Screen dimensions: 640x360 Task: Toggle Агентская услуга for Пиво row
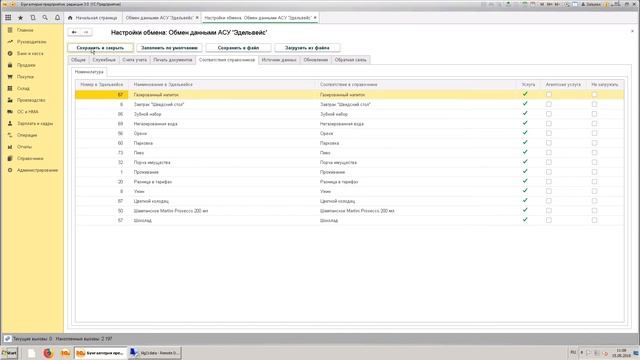(549, 153)
